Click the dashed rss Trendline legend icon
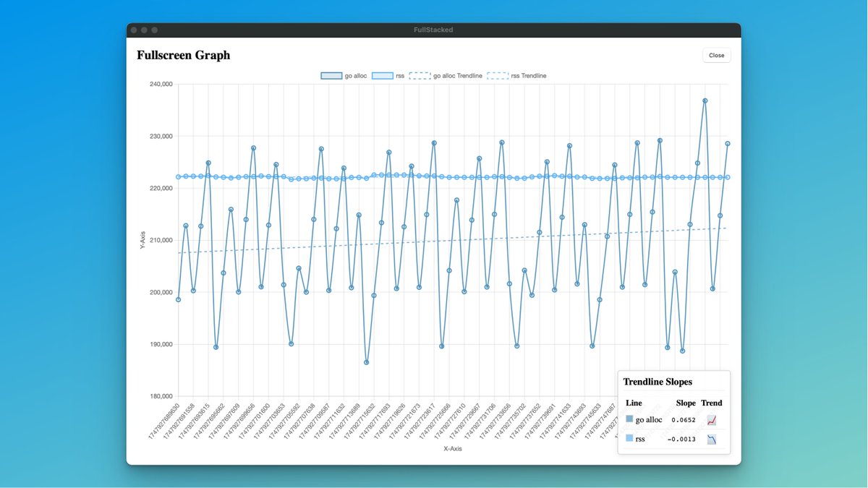The height and width of the screenshot is (488, 868). [498, 75]
